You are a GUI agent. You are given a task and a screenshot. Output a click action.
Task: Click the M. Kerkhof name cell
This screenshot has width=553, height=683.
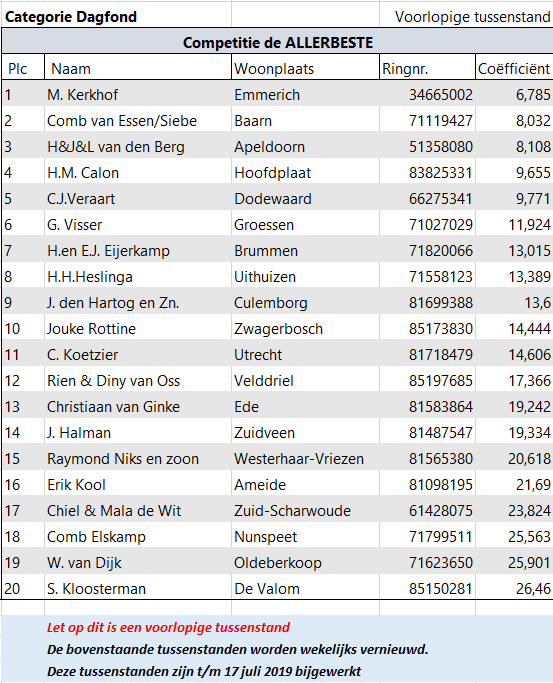[138, 95]
